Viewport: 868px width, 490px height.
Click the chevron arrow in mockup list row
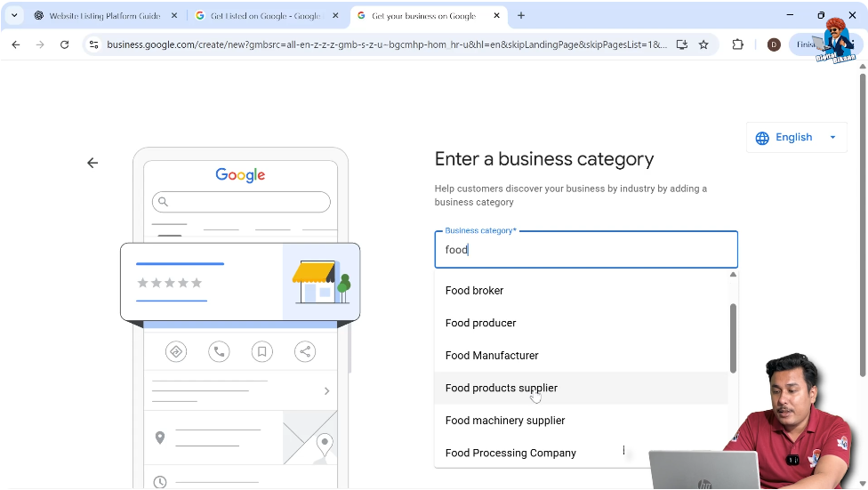[326, 391]
